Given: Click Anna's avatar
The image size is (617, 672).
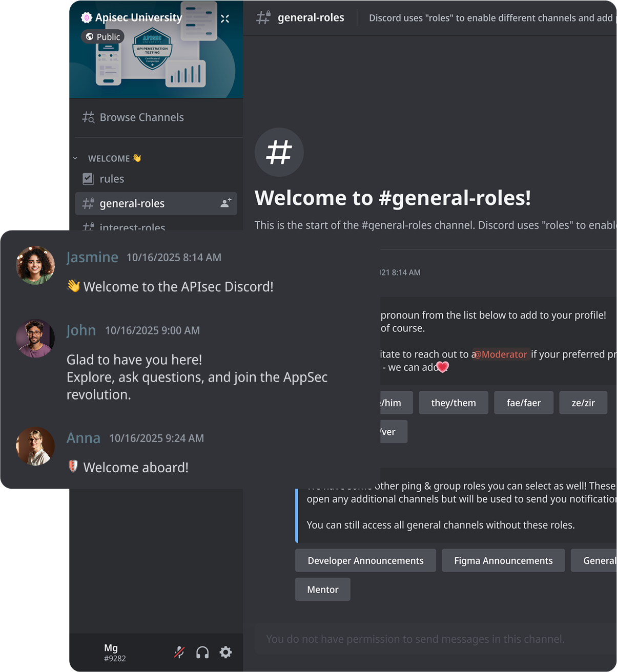Looking at the screenshot, I should (x=35, y=446).
